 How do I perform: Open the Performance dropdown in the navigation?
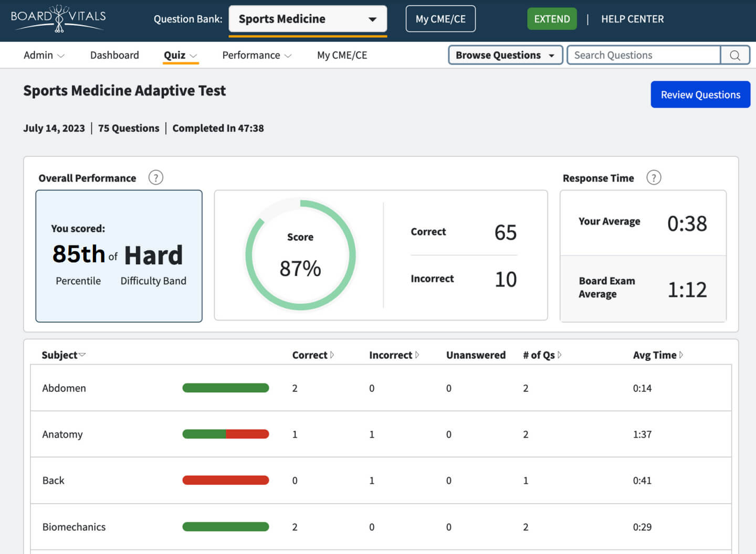tap(257, 55)
